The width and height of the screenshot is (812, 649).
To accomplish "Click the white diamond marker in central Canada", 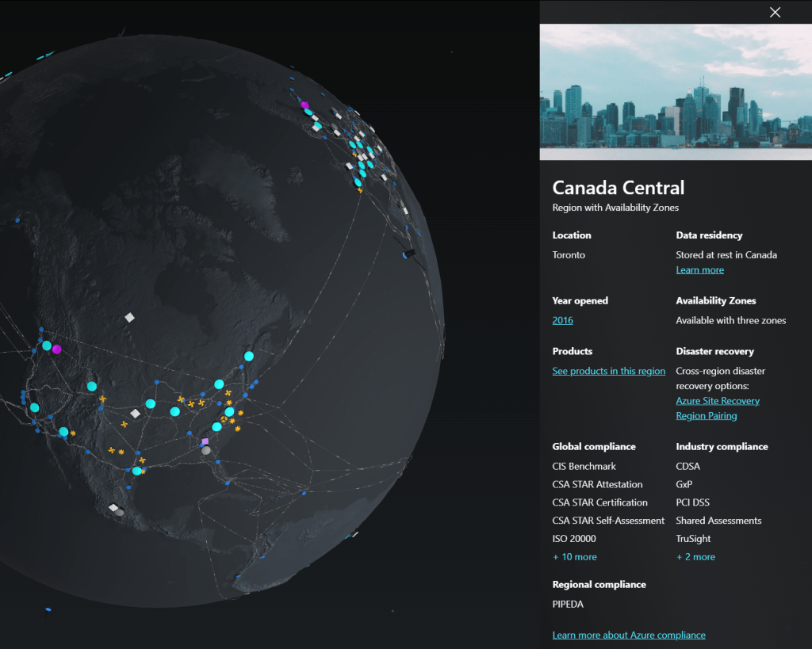I will [x=129, y=317].
